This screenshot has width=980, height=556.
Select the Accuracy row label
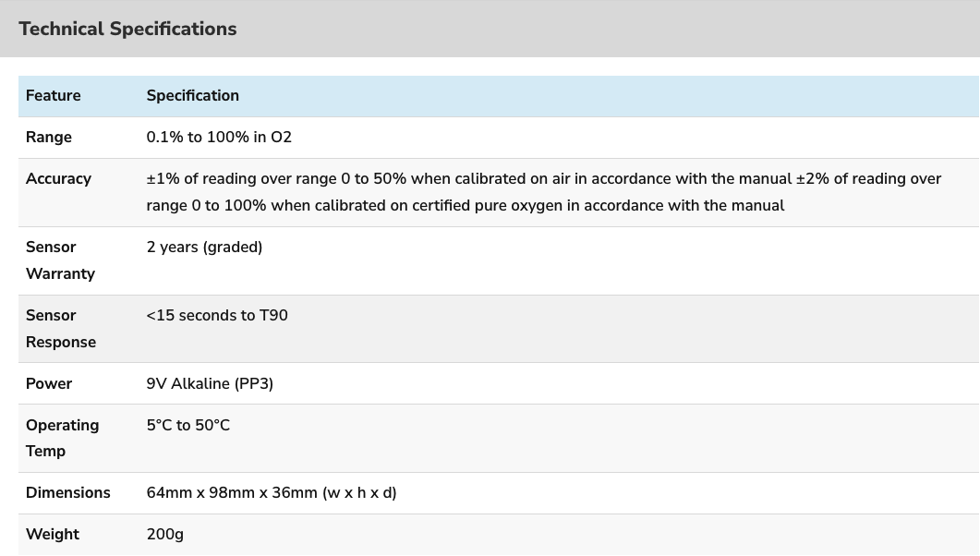point(58,178)
